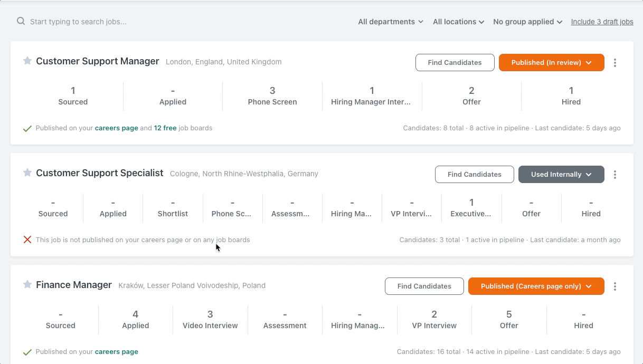
Task: Open Offer stage of Finance Manager
Action: (509, 320)
